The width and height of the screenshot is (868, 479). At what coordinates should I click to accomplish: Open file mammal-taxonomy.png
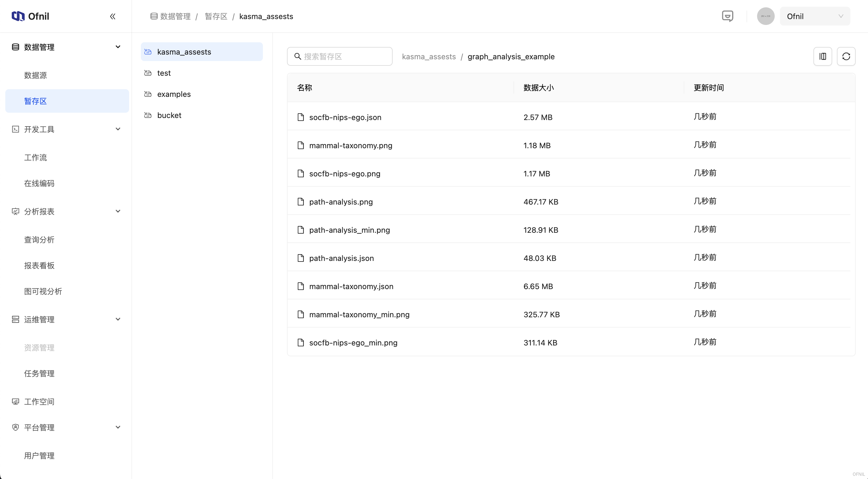click(x=350, y=145)
